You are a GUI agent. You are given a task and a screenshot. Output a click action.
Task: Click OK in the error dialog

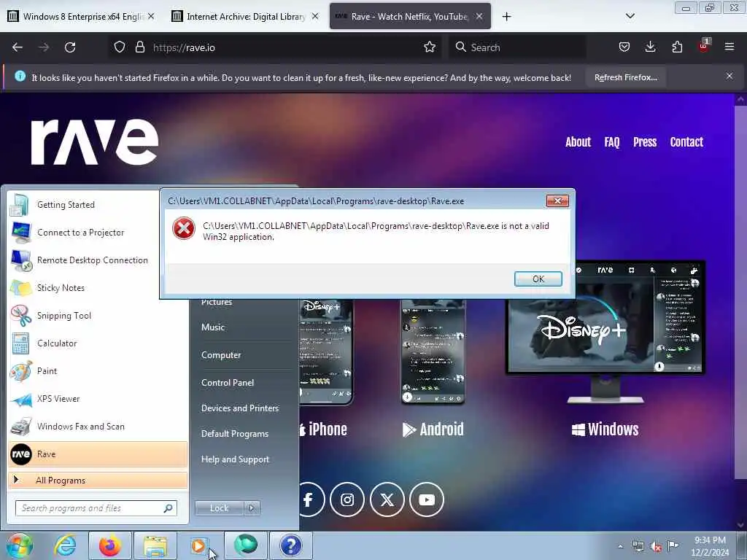[538, 279]
